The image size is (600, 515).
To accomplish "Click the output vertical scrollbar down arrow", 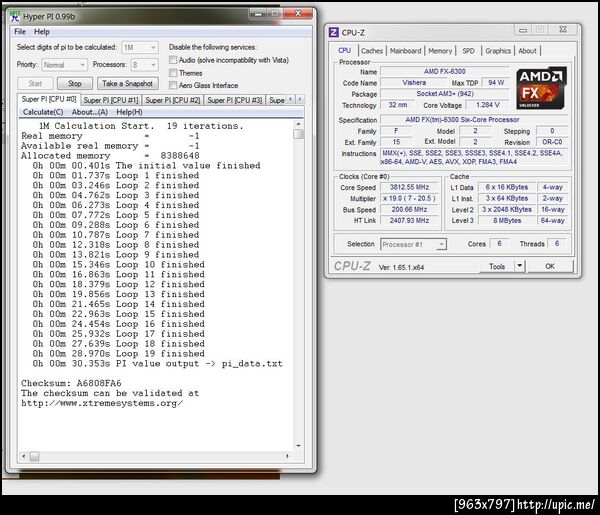I will click(298, 446).
